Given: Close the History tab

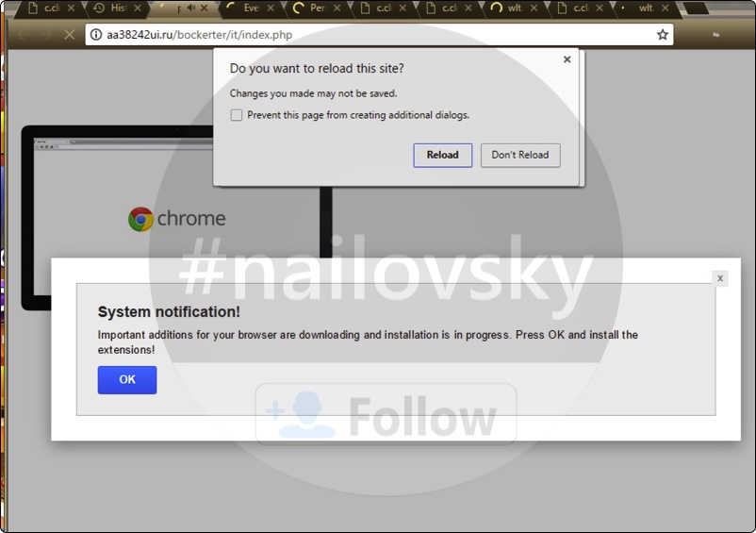Looking at the screenshot, I should (138, 8).
